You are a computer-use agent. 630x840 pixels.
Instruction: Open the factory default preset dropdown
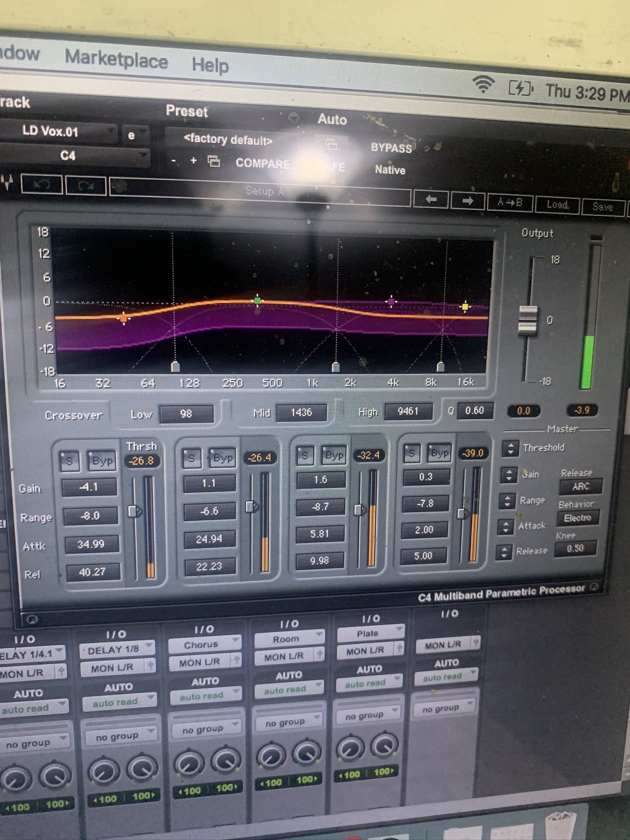(x=232, y=139)
